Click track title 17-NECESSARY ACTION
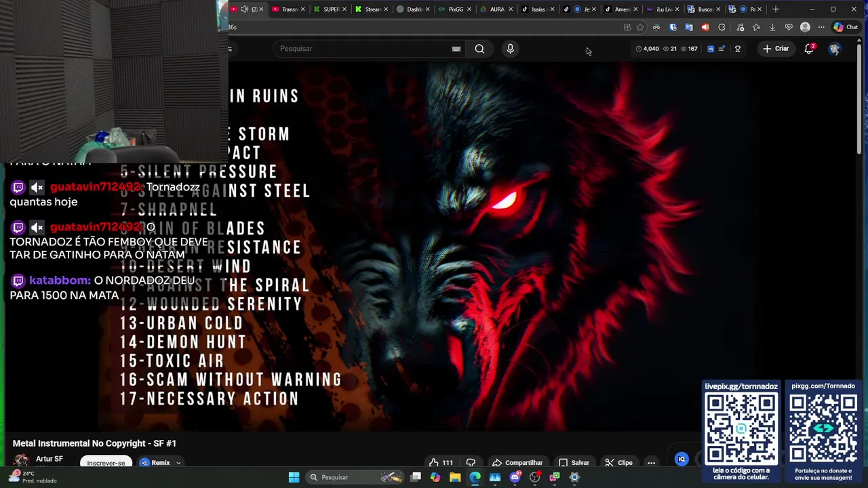This screenshot has height=488, width=868. coord(209,399)
